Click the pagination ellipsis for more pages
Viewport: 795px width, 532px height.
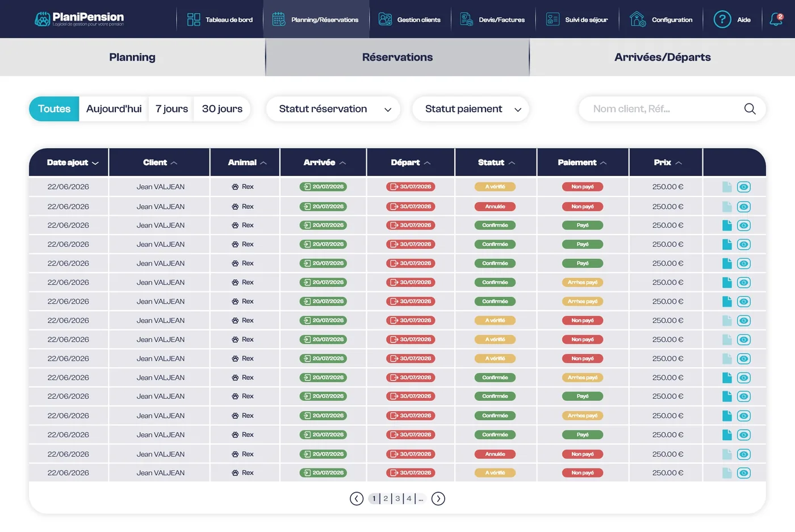421,499
